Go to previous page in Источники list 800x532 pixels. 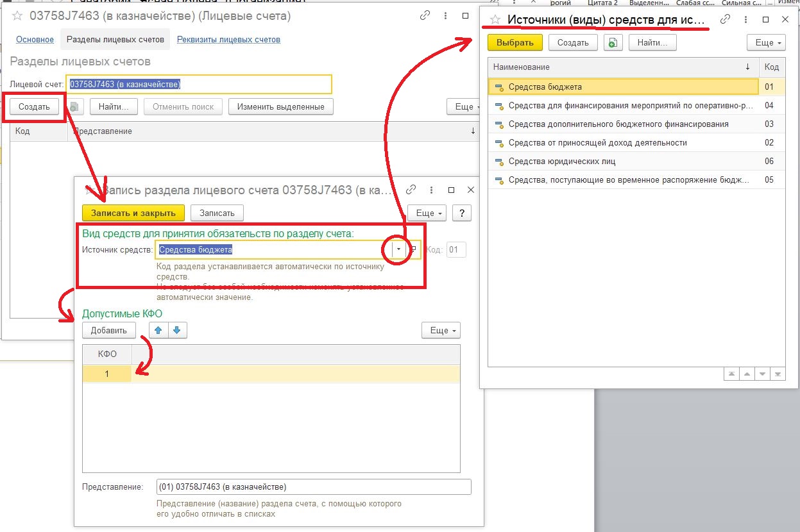pyautogui.click(x=746, y=374)
